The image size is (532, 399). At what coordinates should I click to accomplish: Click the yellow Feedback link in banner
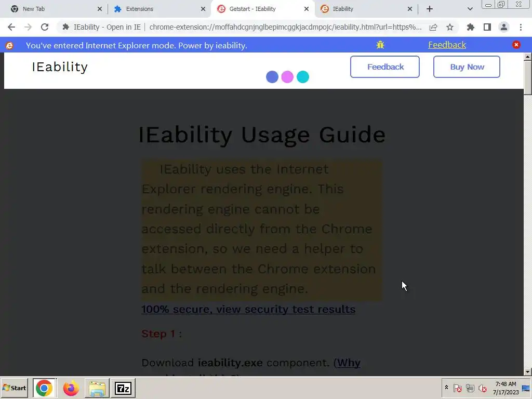(447, 45)
